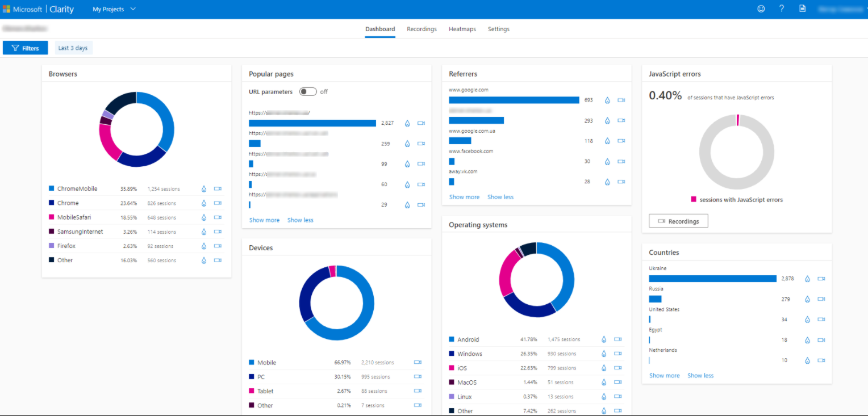Expand the My Projects dropdown
Screen dimensions: 868x416
tap(114, 10)
